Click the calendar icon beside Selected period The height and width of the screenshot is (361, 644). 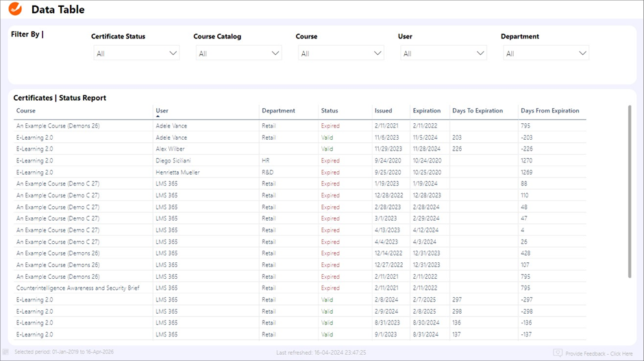coord(6,353)
